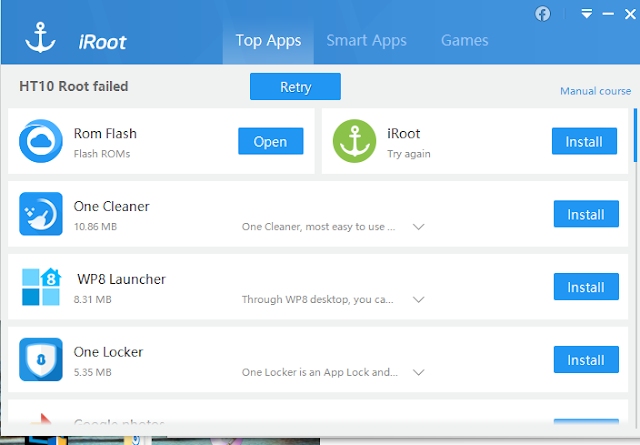Install WP8 Launcher
640x445 pixels.
tap(586, 287)
